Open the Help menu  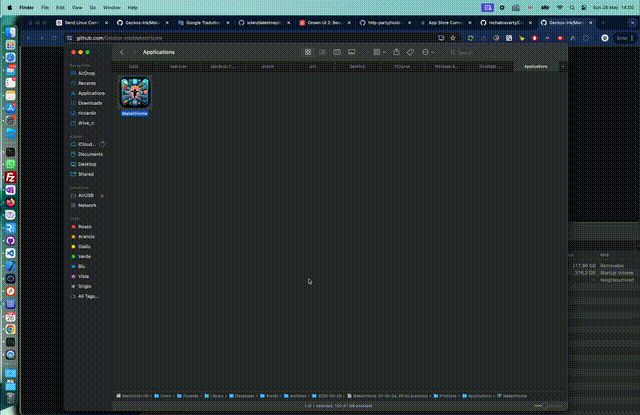[133, 7]
